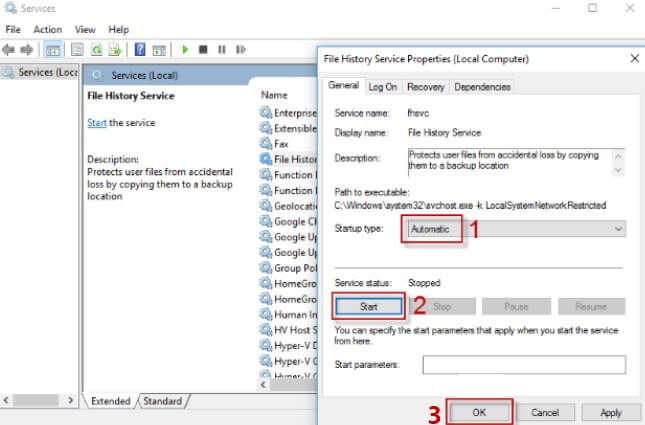Screen dimensions: 645x425
Task: Open the Help menu
Action: pyautogui.click(x=118, y=30)
